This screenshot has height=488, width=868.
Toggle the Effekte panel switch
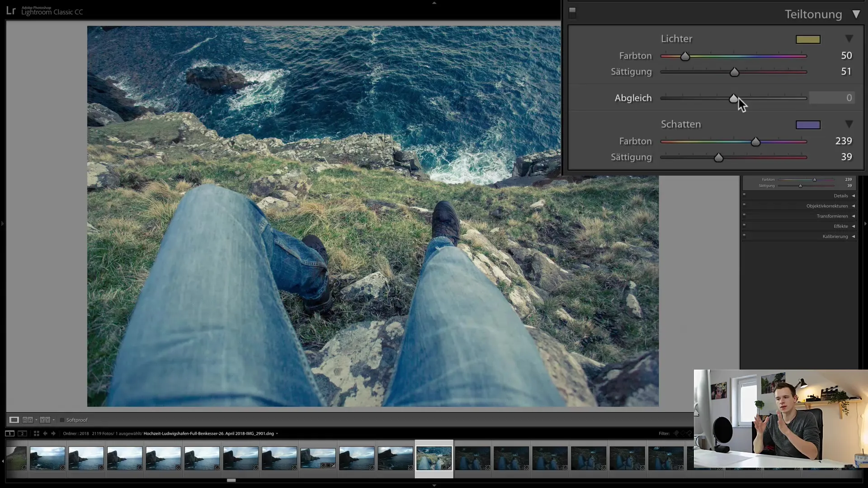click(744, 225)
